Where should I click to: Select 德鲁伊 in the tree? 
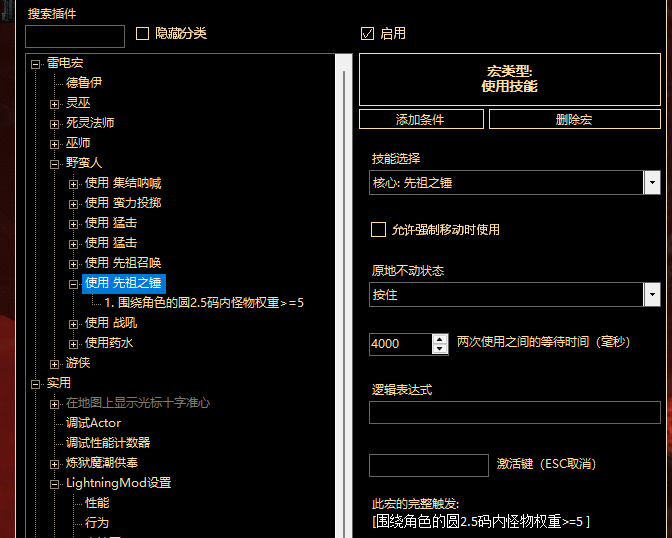point(83,83)
